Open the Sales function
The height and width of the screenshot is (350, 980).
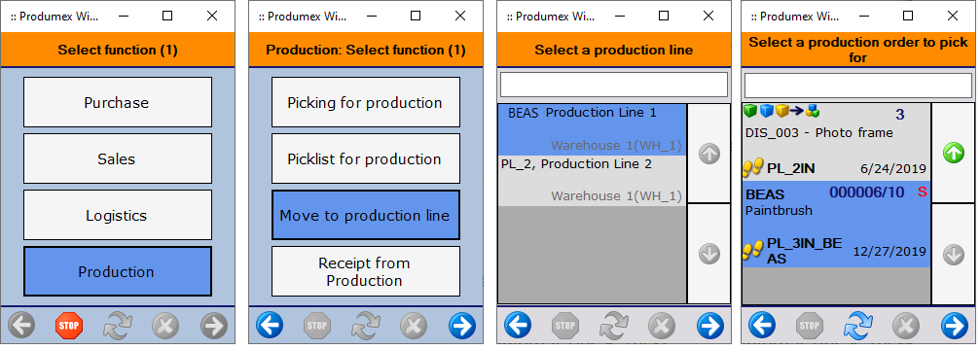pos(118,158)
